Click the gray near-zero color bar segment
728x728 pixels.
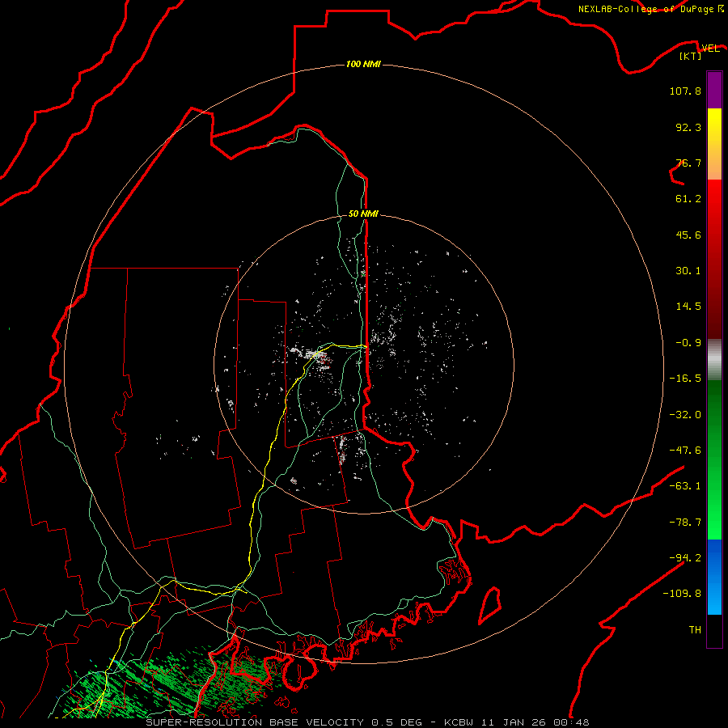(x=714, y=358)
